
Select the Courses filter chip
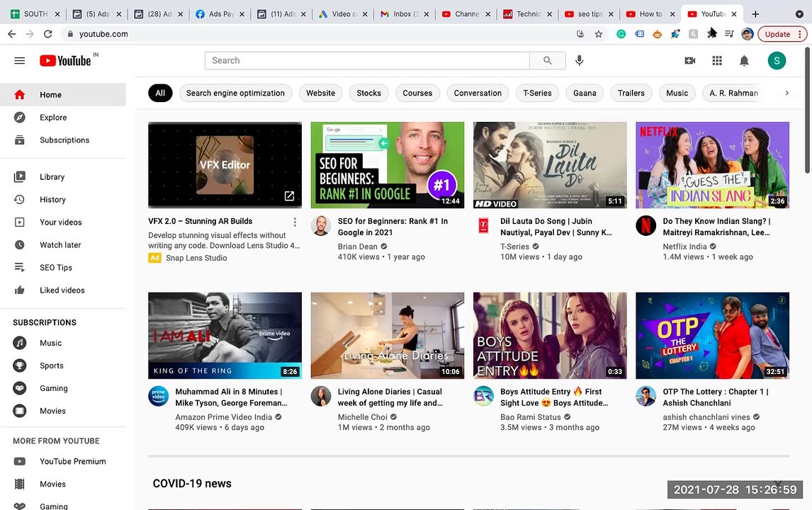pos(417,93)
